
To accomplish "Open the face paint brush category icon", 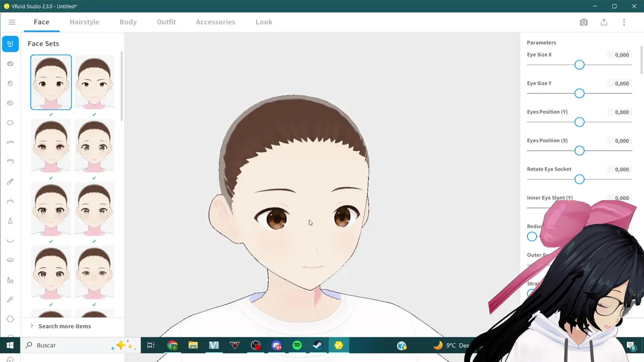I will pyautogui.click(x=10, y=300).
